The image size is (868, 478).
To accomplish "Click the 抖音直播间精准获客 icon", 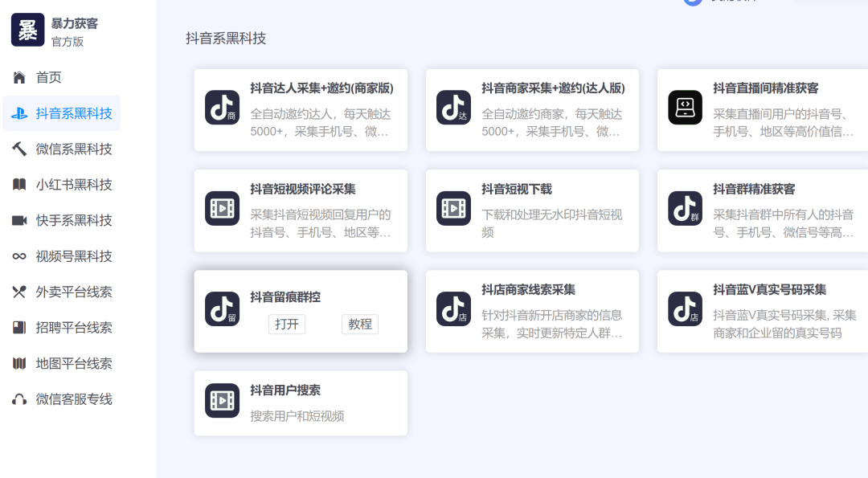I will pos(685,108).
